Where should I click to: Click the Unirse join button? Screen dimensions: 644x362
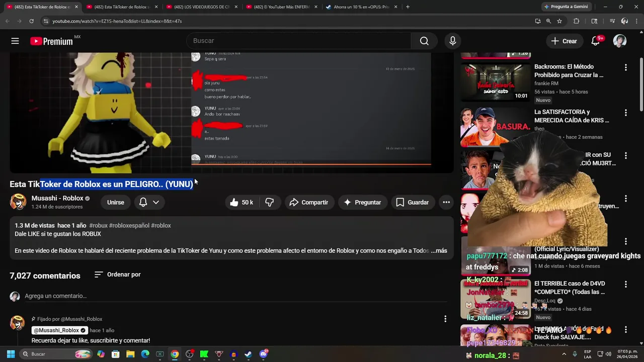(116, 202)
